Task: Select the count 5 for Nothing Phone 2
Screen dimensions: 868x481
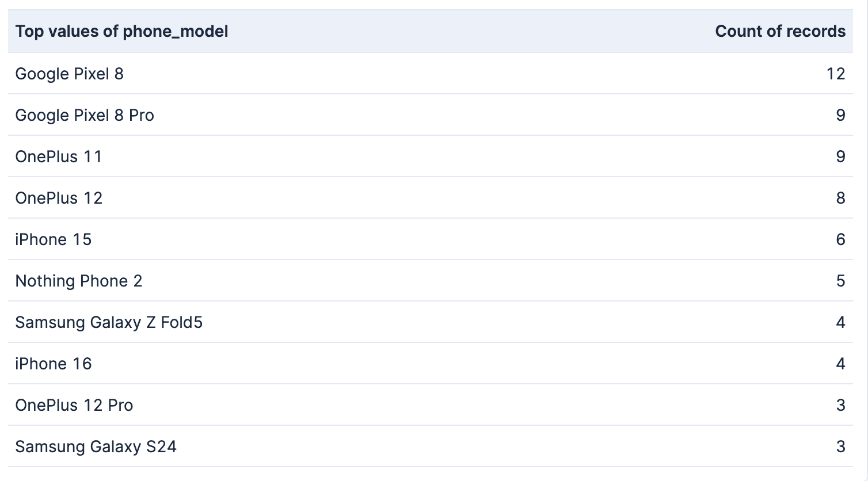Action: click(840, 281)
